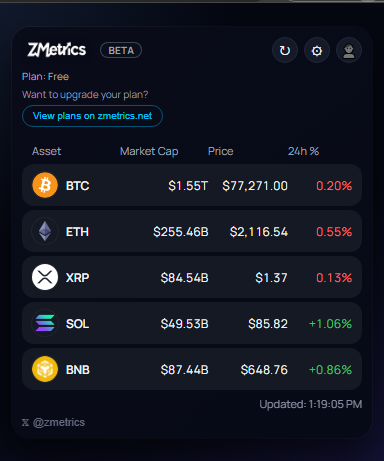Click the ETH market cap $255.46B
Image resolution: width=384 pixels, height=461 pixels.
[181, 232]
